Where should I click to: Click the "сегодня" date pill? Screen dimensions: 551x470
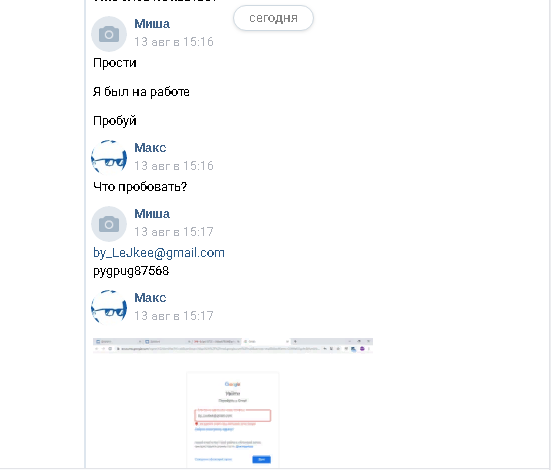(273, 18)
